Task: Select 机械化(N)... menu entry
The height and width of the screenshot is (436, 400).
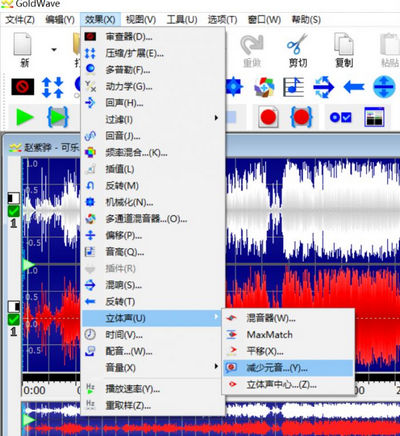Action: (x=153, y=202)
